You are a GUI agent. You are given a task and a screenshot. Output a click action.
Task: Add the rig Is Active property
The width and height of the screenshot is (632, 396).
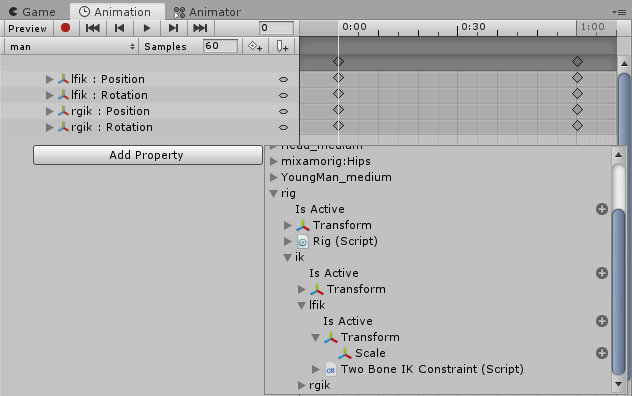(602, 209)
